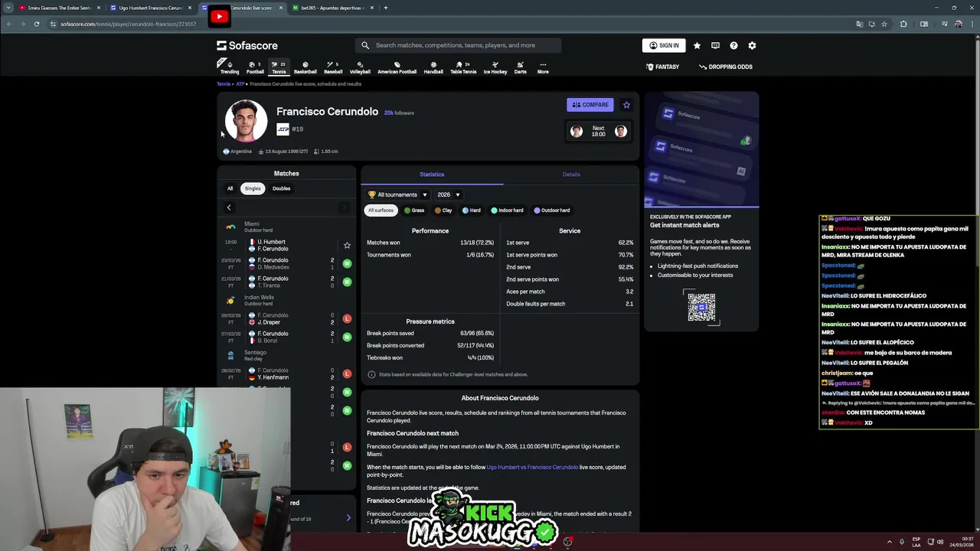Filter statistics by Hard surface
This screenshot has height=551, width=980.
point(472,210)
